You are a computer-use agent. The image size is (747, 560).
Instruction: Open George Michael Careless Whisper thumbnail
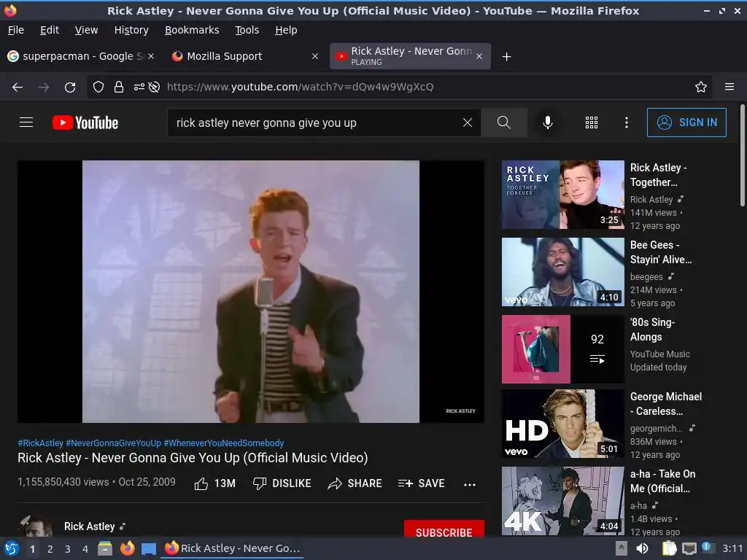point(562,424)
